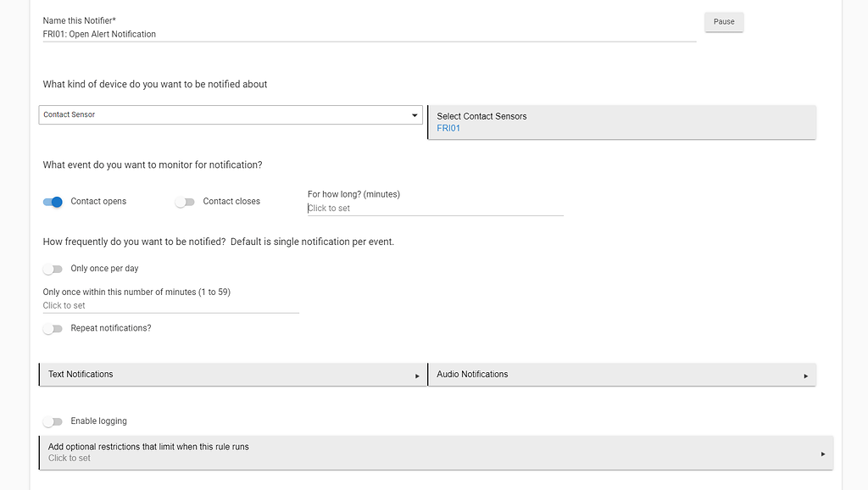The image size is (868, 490).
Task: Open the FRI01 contact sensor link
Action: tap(447, 127)
